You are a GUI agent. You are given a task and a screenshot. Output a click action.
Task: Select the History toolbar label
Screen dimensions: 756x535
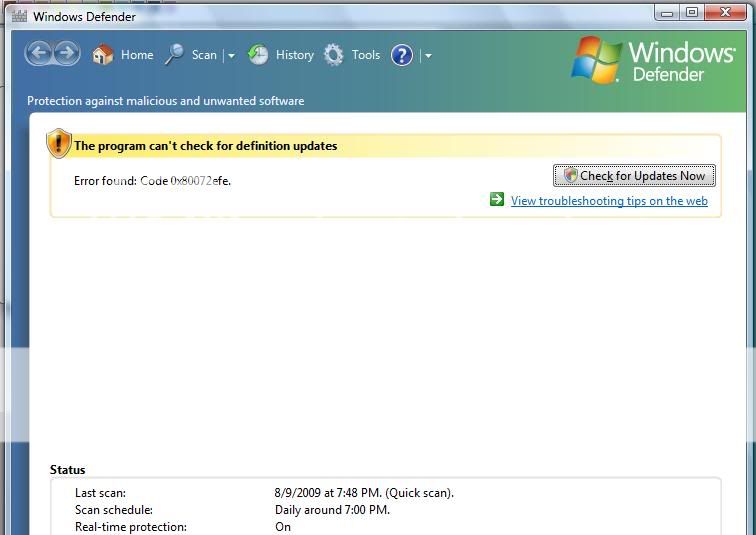(x=294, y=55)
